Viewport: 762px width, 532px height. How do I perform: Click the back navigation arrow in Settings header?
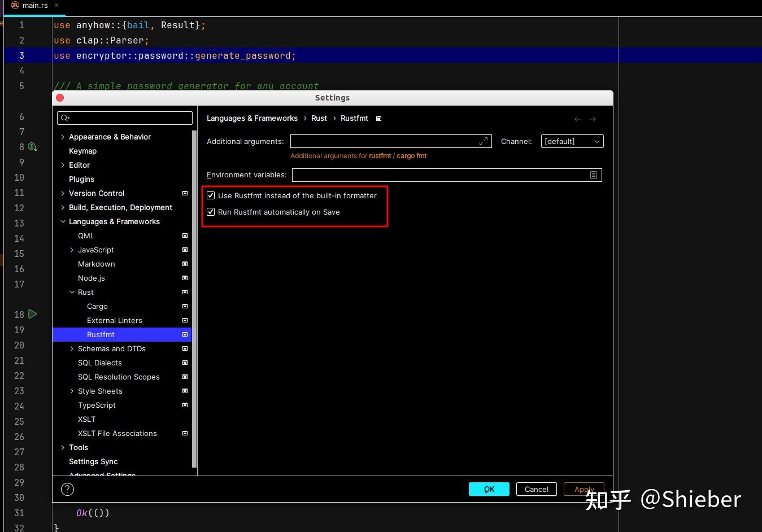point(577,119)
